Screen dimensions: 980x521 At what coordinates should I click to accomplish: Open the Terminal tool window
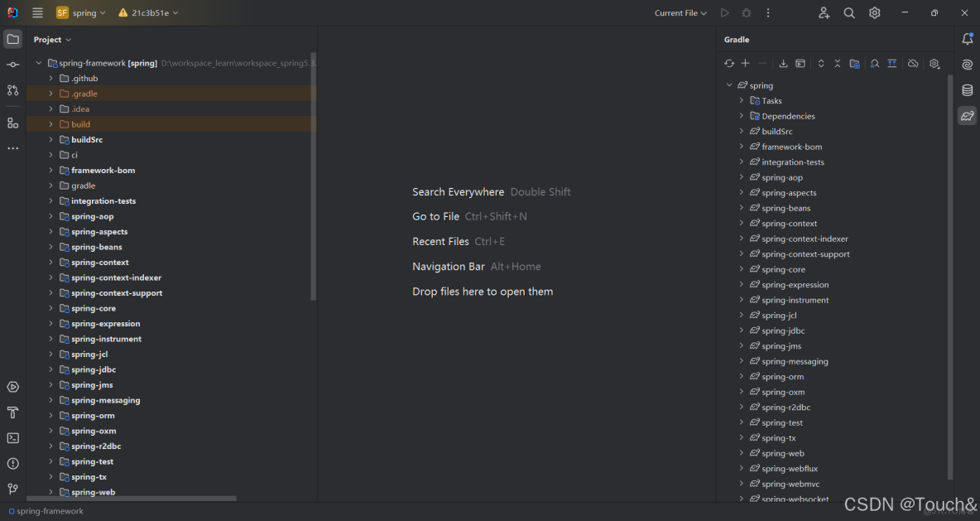pos(12,438)
